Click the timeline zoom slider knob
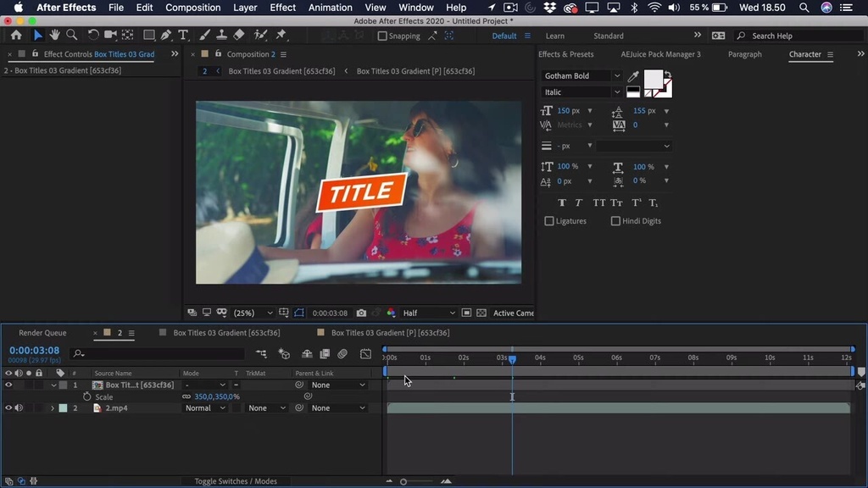Screen dimensions: 868x488 [403, 482]
